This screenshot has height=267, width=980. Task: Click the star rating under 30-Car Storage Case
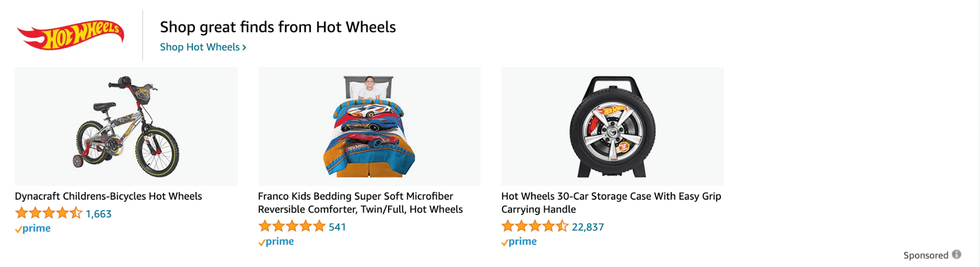535,226
